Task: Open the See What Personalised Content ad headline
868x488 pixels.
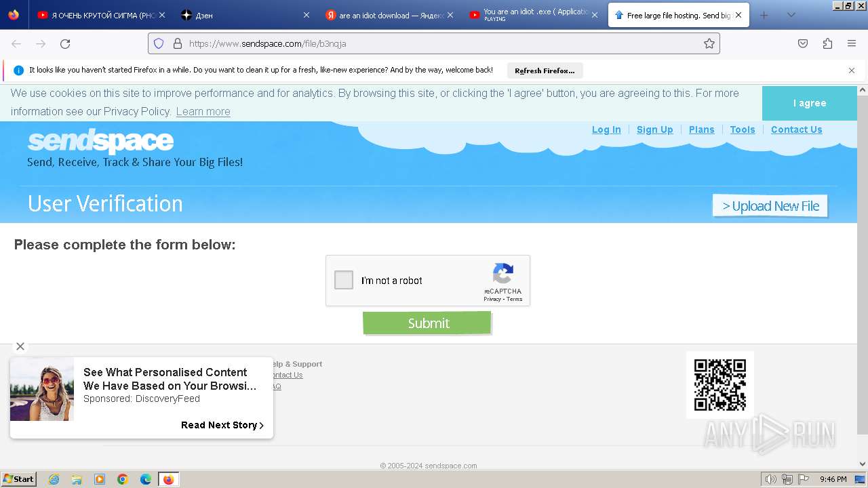Action: 170,379
